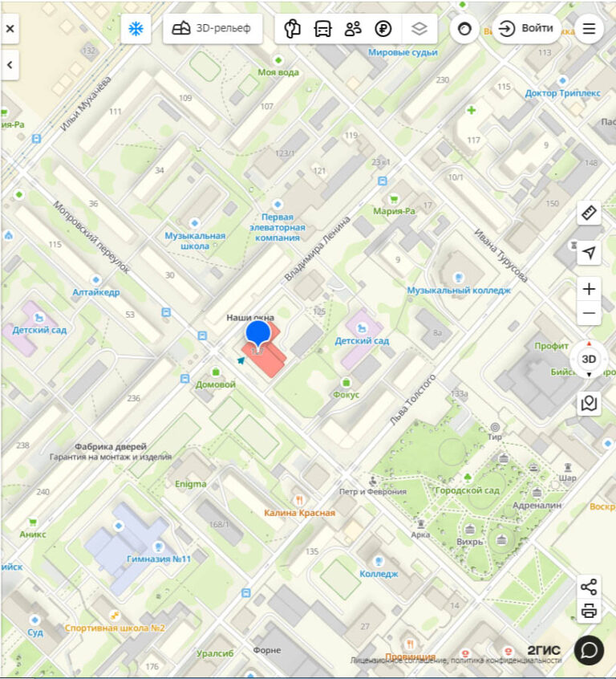
Task: Click the Моя вода green marker
Action: [x=278, y=59]
